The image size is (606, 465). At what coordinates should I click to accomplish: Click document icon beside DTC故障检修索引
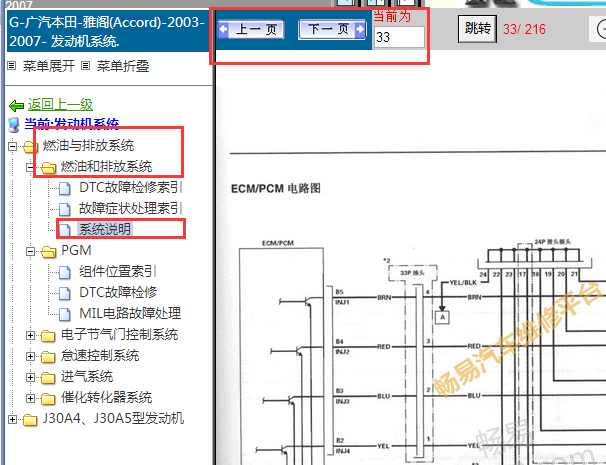coord(65,188)
